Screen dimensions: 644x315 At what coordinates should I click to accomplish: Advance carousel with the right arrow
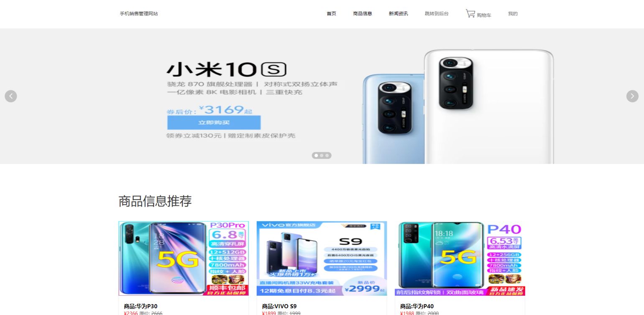632,96
